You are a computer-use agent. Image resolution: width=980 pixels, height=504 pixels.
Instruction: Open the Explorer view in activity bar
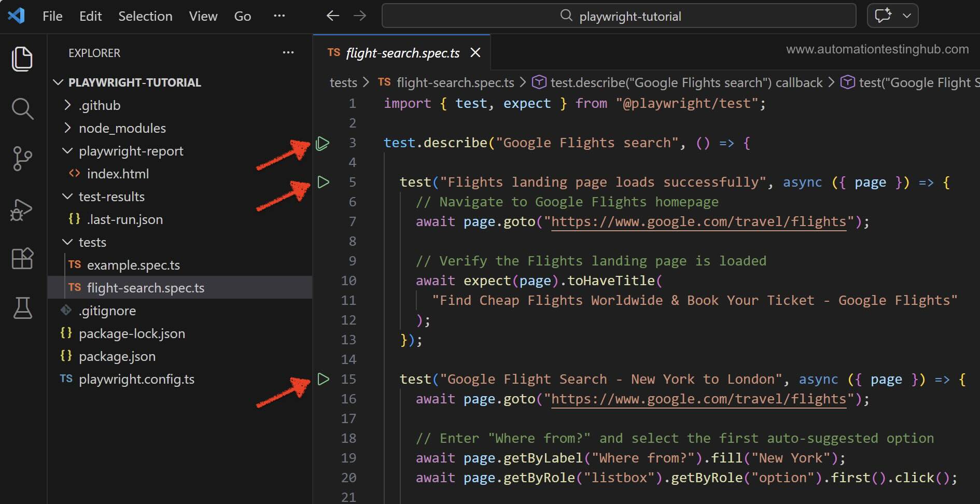pos(22,59)
